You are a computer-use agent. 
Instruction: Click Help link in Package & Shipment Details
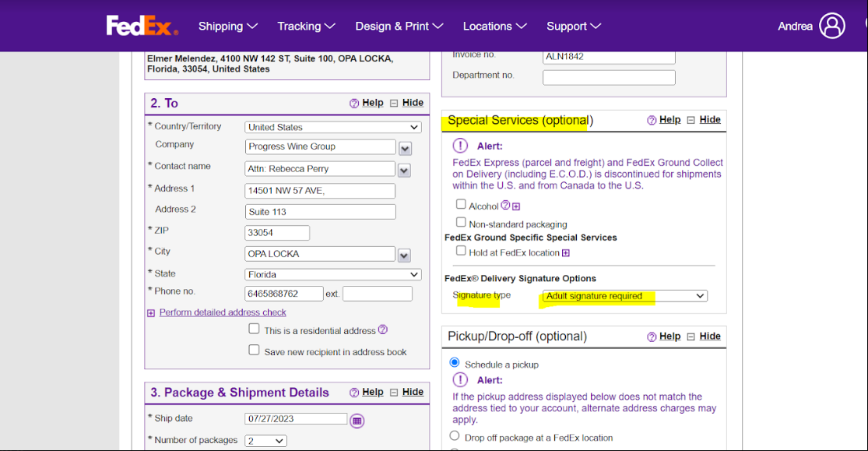tap(373, 392)
